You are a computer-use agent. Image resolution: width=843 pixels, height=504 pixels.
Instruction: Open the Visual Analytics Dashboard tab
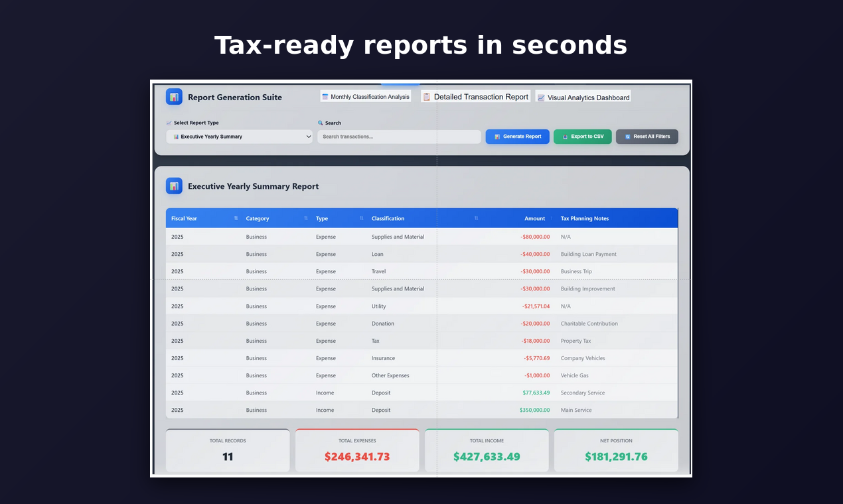click(583, 97)
